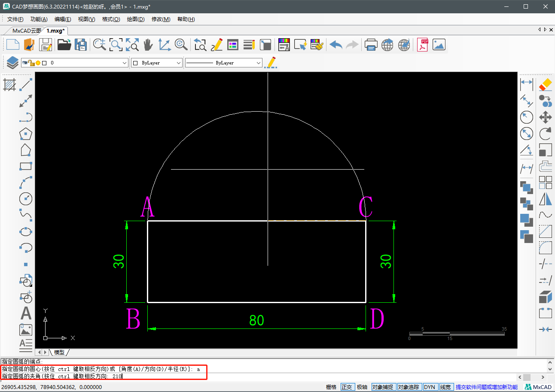
Task: Click coordinates readout in status bar
Action: (x=52, y=387)
